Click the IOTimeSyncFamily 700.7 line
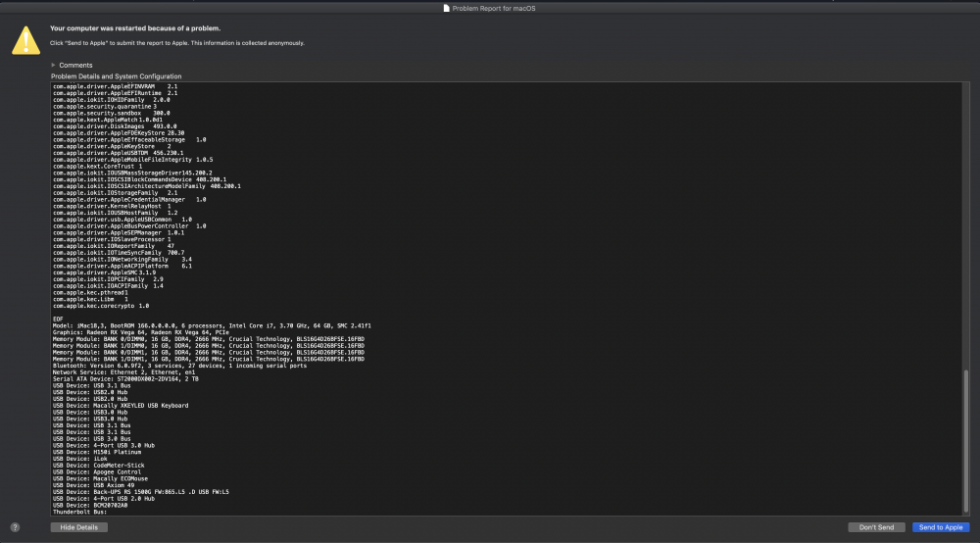The height and width of the screenshot is (543, 980). pos(119,253)
